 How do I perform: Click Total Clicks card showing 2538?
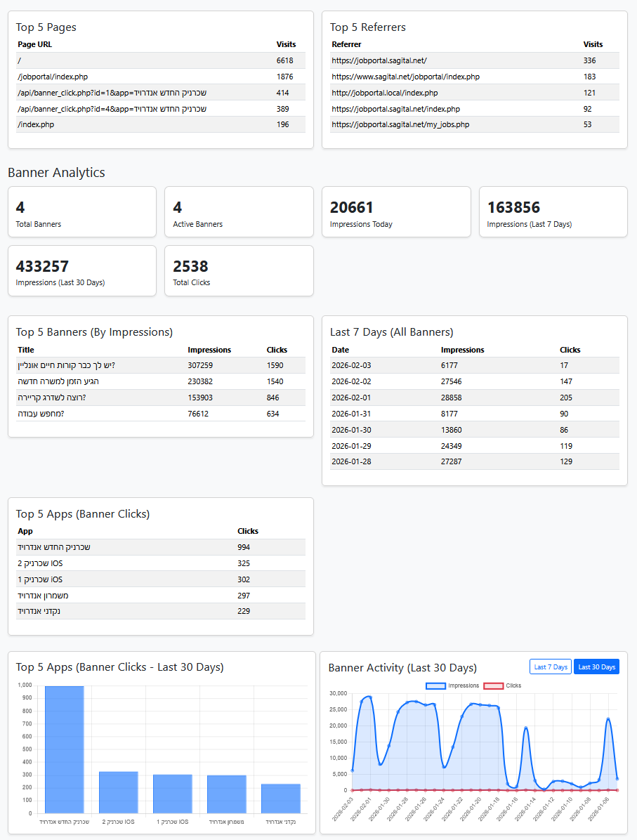pos(239,270)
